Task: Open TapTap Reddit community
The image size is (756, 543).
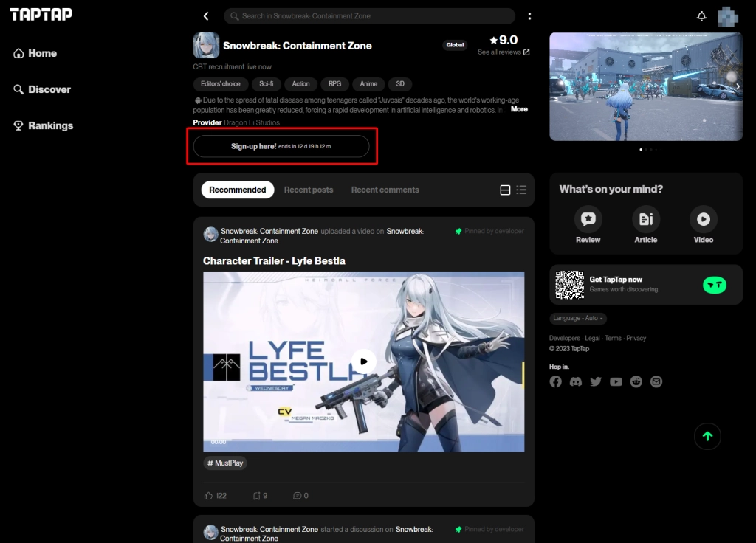Action: tap(636, 381)
